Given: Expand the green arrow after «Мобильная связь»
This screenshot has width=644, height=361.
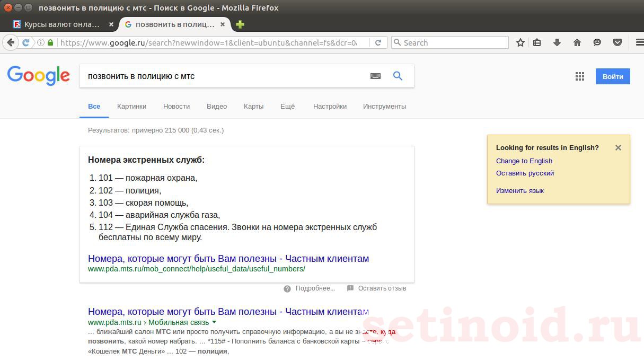Looking at the screenshot, I should [x=214, y=322].
